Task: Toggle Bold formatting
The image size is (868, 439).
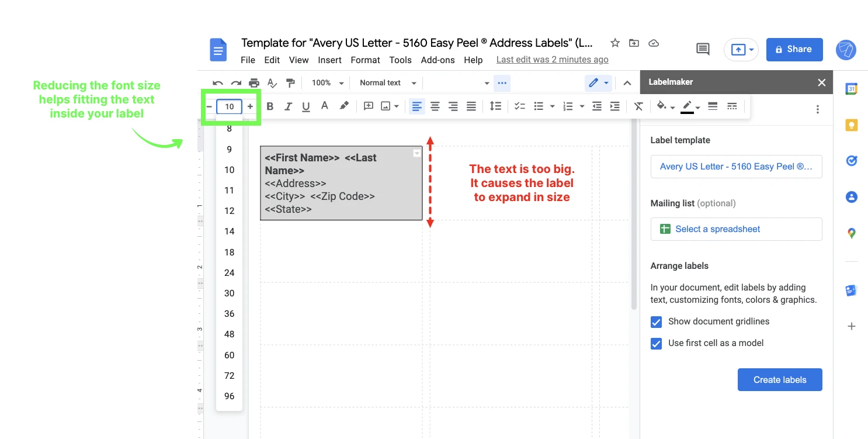Action: point(270,106)
